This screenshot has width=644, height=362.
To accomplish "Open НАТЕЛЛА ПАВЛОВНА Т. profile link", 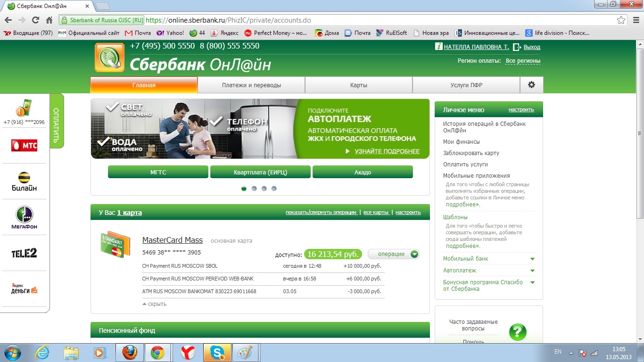I will click(x=476, y=47).
